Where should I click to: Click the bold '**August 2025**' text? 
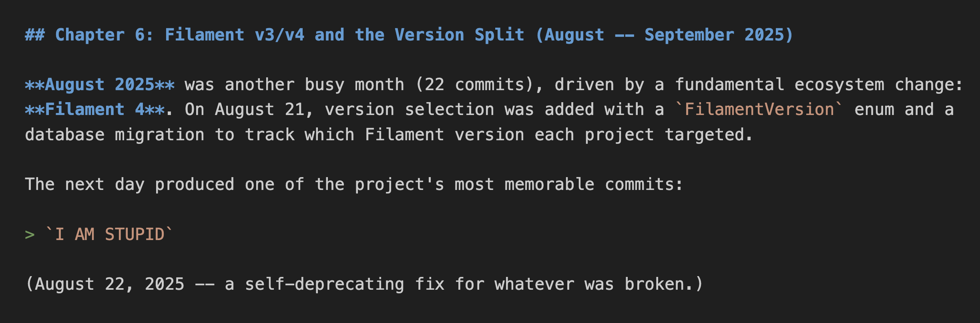pyautogui.click(x=100, y=85)
